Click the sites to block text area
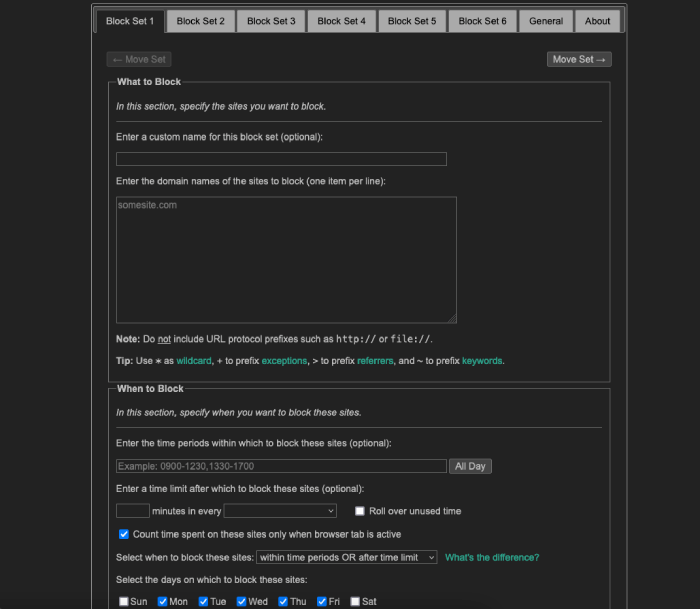This screenshot has width=700, height=609. coord(286,260)
